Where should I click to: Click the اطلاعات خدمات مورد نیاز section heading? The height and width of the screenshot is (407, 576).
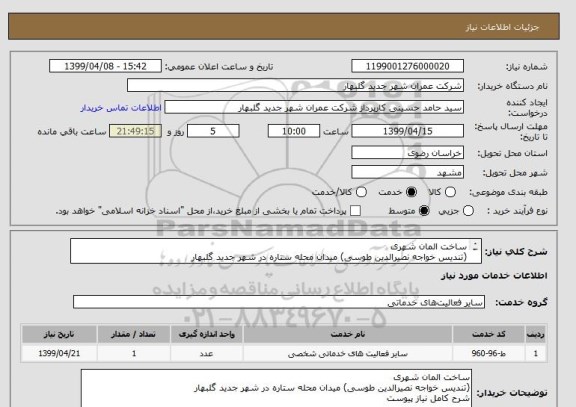click(494, 276)
